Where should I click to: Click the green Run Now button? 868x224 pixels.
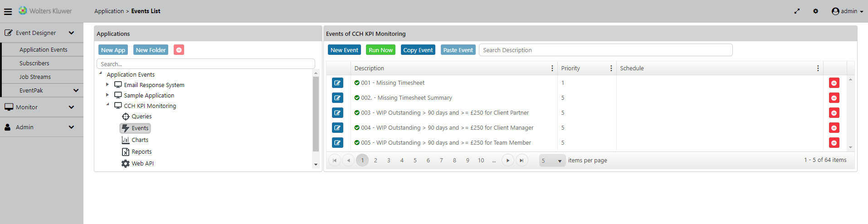click(380, 50)
